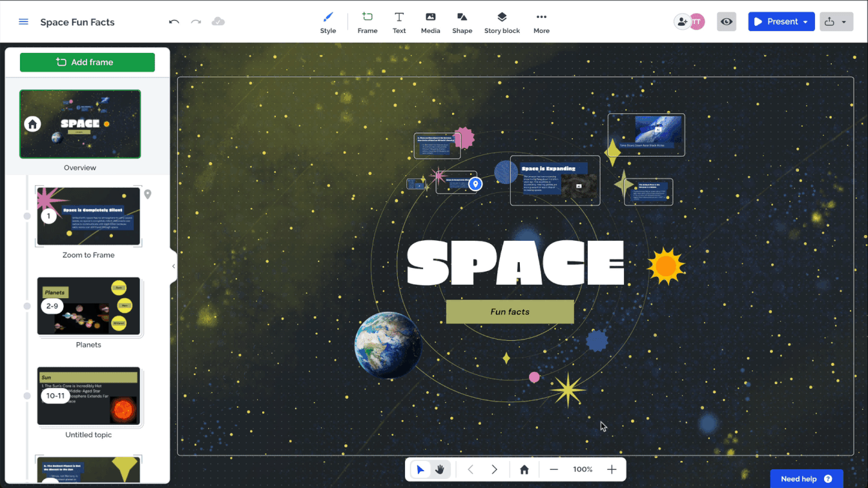This screenshot has width=868, height=488.
Task: Select the Zoom to Frame thumbnail
Action: 88,216
